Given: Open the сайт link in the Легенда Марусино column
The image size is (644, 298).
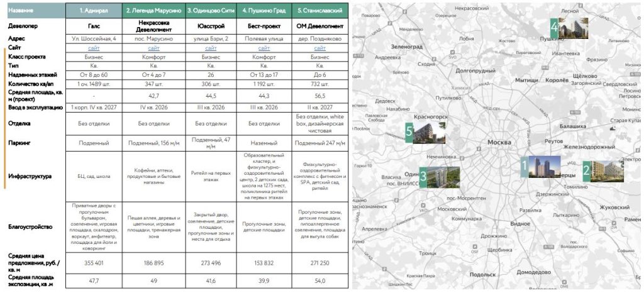Looking at the screenshot, I should coord(154,48).
